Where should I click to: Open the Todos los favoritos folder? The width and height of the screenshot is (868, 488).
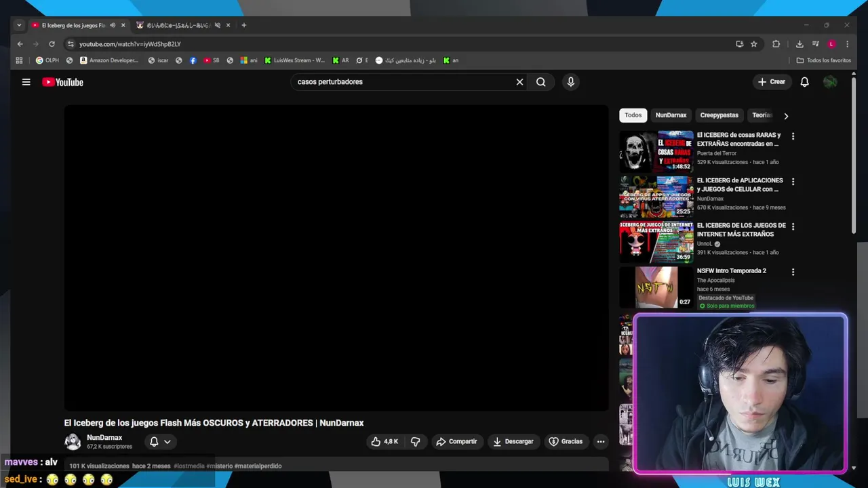(824, 60)
